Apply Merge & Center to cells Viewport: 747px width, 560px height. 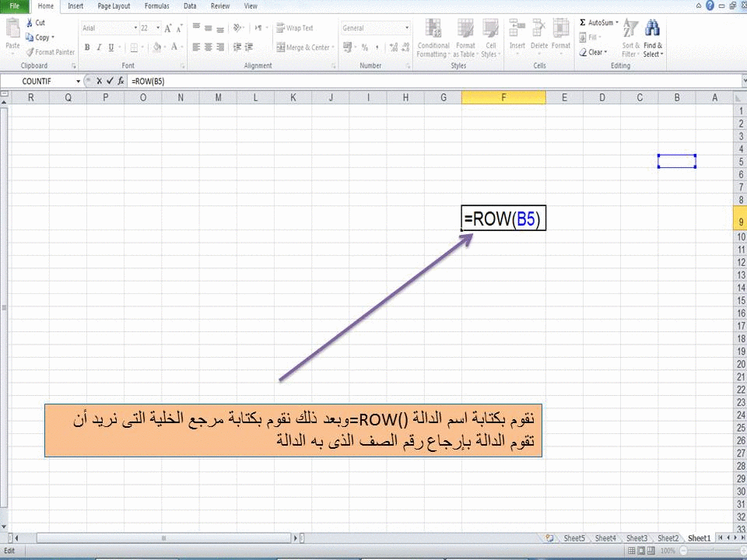303,47
